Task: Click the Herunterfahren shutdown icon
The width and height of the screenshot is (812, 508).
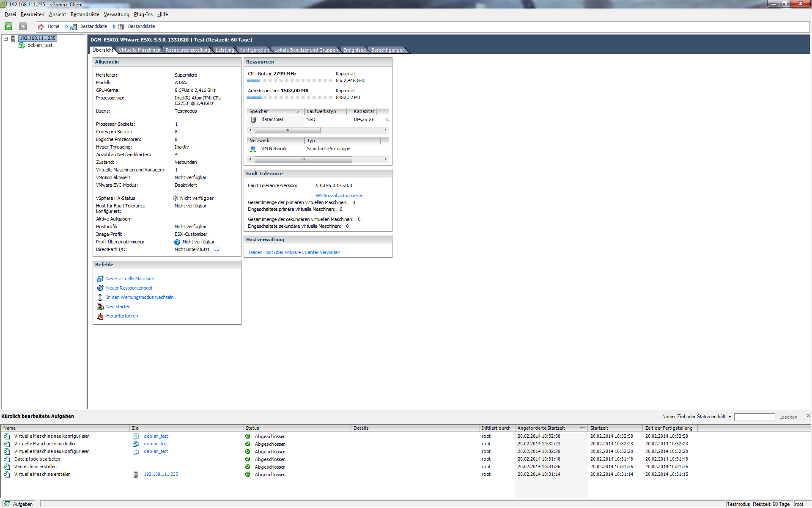Action: coord(100,316)
